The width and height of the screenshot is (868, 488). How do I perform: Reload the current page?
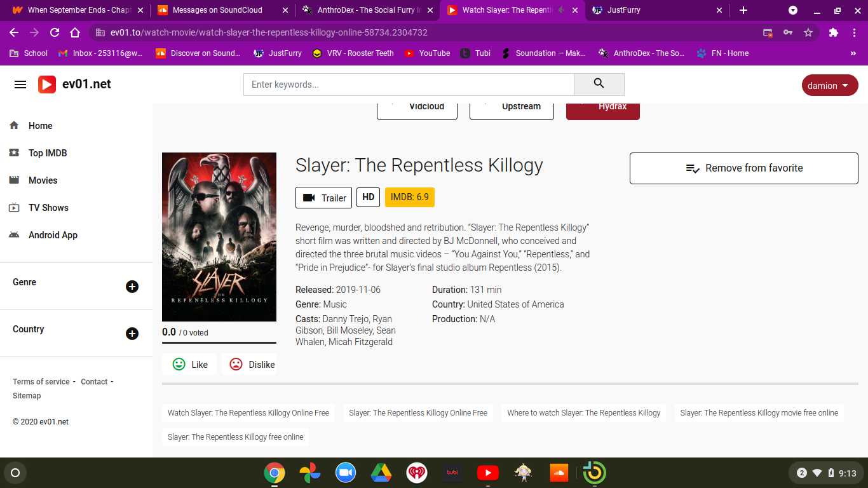point(55,32)
